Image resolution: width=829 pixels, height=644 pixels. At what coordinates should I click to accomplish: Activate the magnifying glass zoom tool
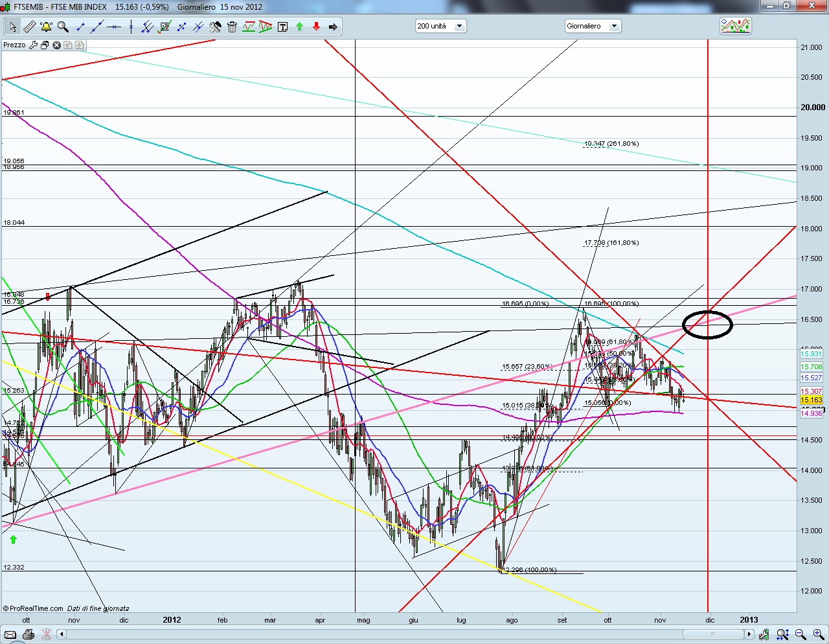[63, 27]
